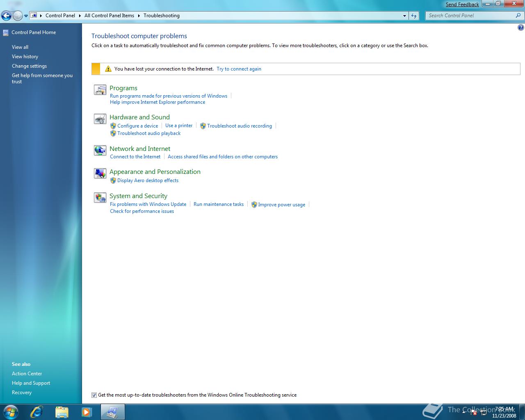Click the Control Panel Home link
Screen dimensions: 525x420
tap(34, 32)
